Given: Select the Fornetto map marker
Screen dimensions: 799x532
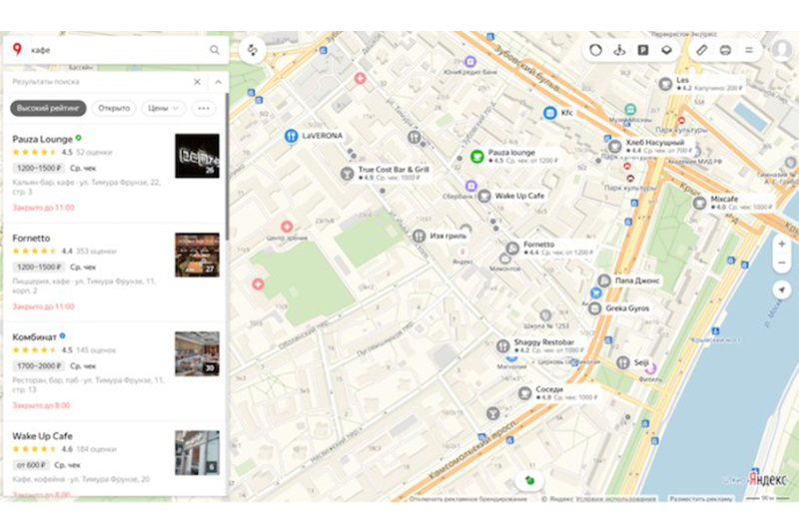Looking at the screenshot, I should tap(512, 248).
